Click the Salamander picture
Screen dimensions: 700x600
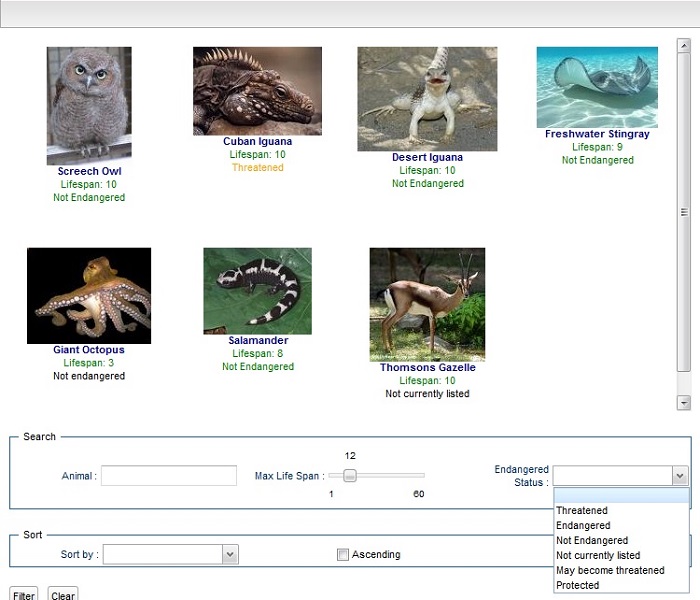(257, 291)
